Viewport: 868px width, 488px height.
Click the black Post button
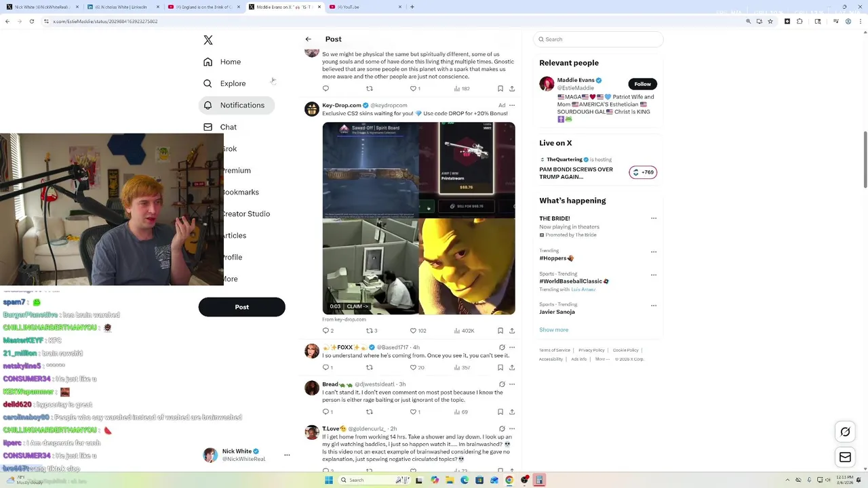tap(241, 307)
